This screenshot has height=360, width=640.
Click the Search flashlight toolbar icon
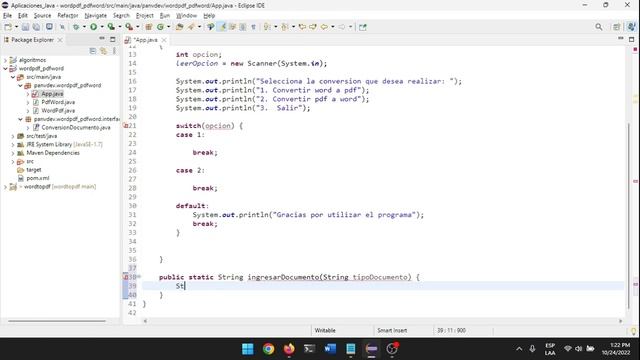pyautogui.click(x=191, y=27)
